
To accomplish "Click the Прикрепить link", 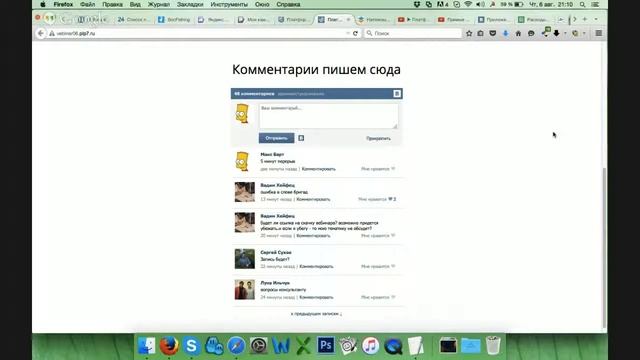I will pos(378,138).
